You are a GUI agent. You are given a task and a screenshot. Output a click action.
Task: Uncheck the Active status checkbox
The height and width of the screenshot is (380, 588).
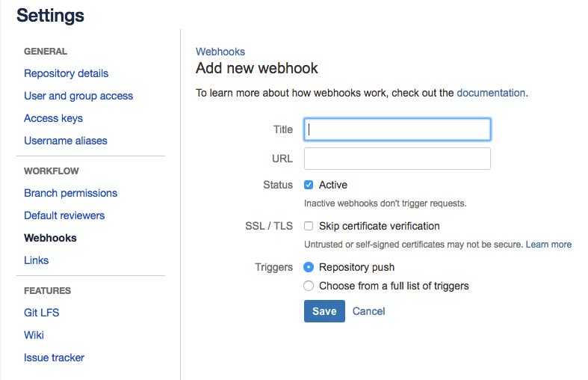309,185
